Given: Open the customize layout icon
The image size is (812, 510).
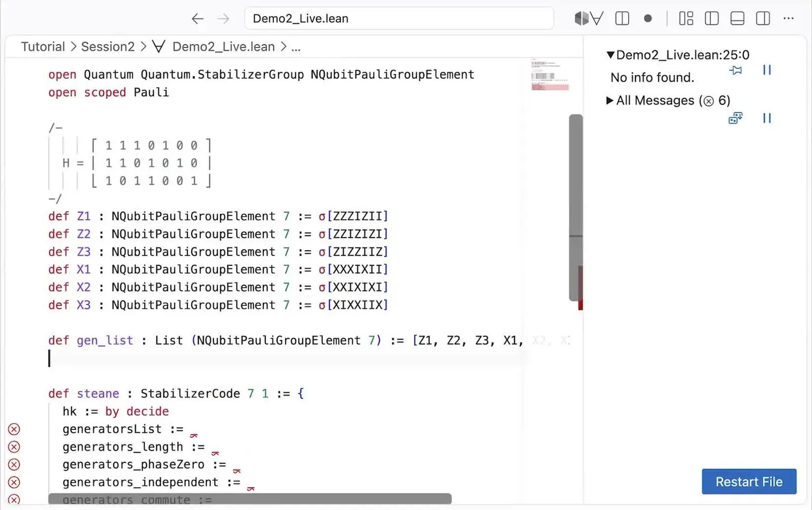Looking at the screenshot, I should tap(686, 19).
